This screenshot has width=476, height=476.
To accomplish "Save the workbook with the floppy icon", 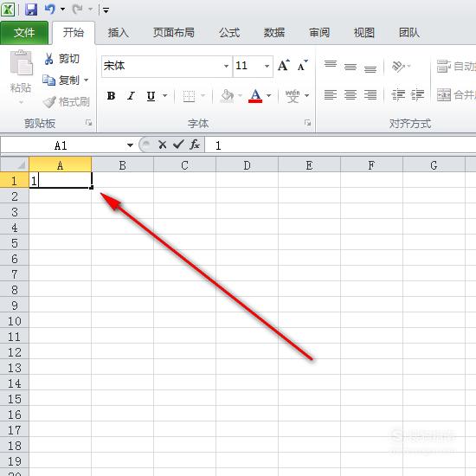I will (x=30, y=10).
